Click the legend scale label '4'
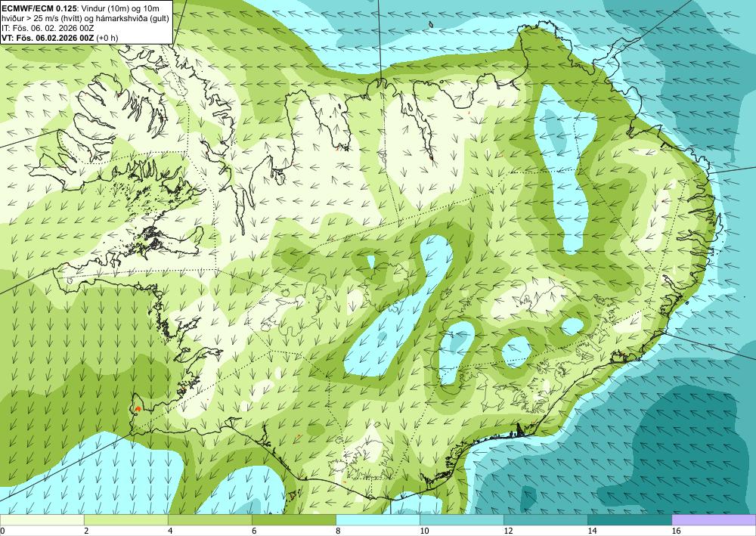Screen dimensions: 756x536 169,531
